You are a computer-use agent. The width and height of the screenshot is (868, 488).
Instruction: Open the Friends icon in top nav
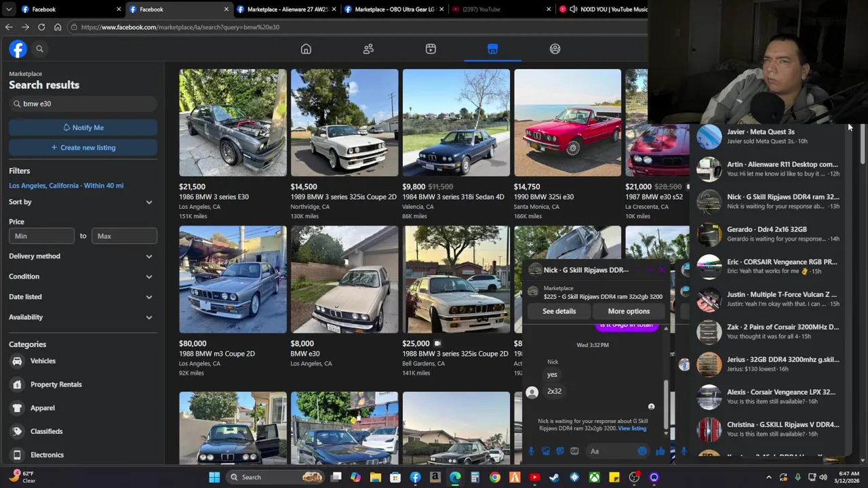click(368, 49)
